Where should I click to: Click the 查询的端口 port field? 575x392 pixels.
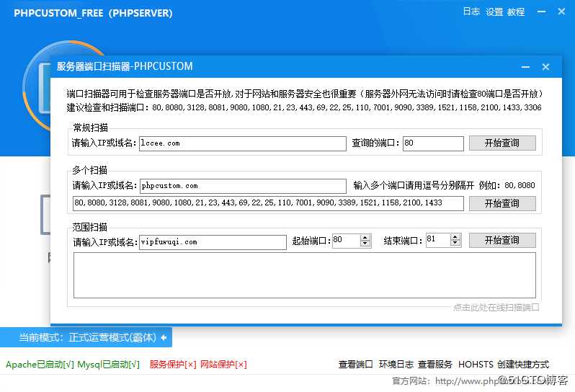click(433, 143)
